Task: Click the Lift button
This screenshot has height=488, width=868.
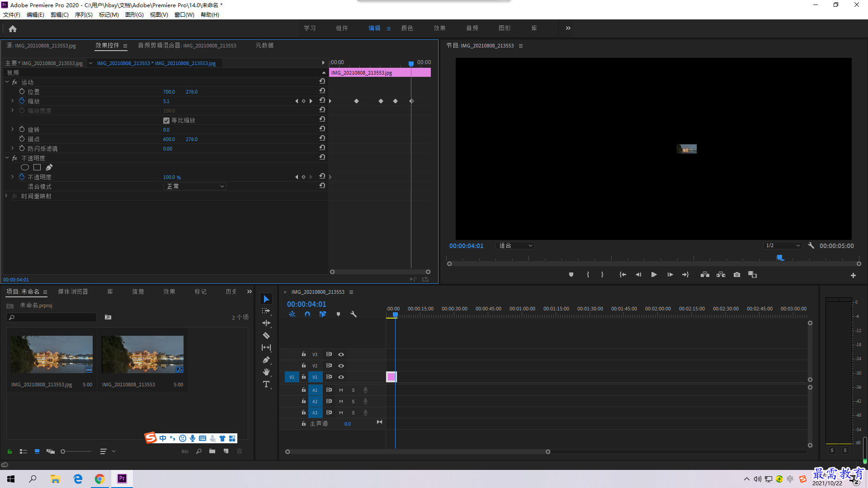Action: click(705, 275)
